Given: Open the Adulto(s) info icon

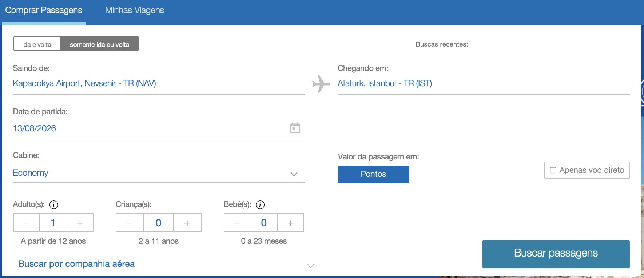Looking at the screenshot, I should coord(54,205).
